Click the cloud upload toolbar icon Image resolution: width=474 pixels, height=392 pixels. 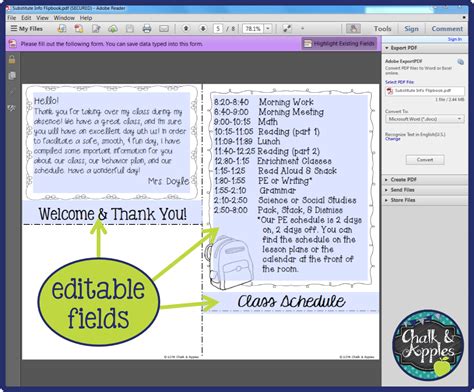(x=113, y=29)
